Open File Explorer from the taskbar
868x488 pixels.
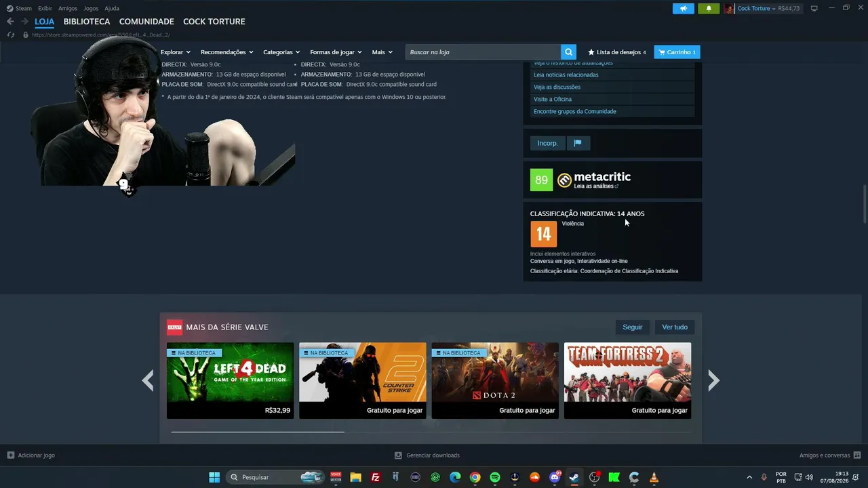(355, 477)
